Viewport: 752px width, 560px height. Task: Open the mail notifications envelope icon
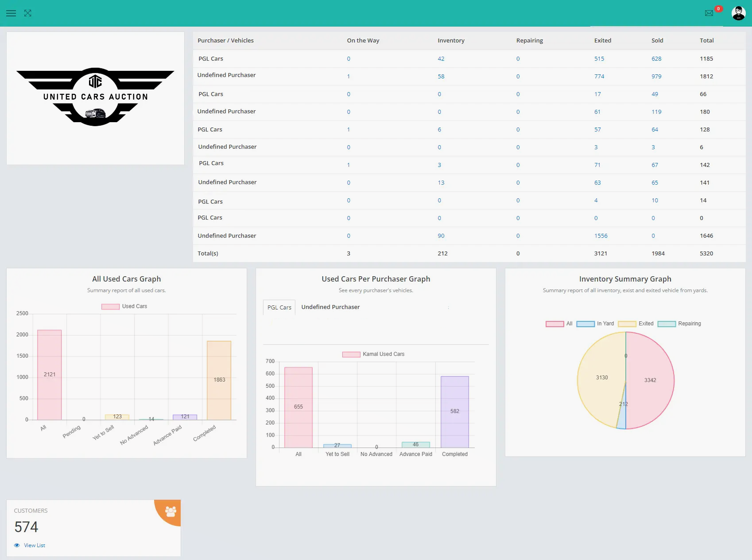pyautogui.click(x=709, y=13)
